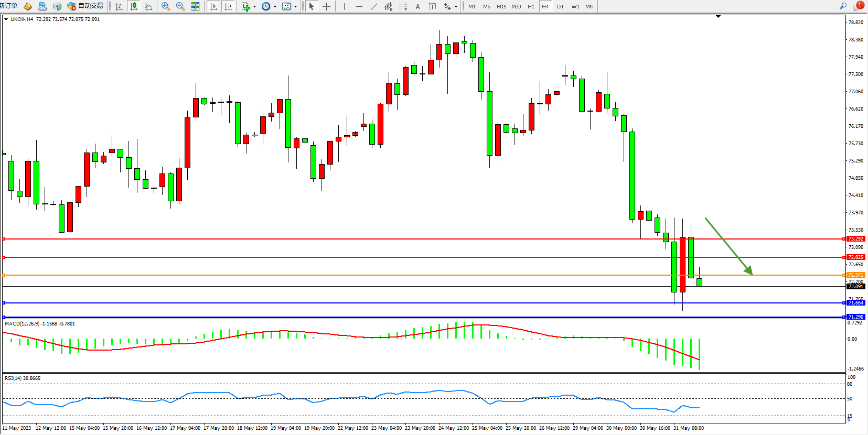Select the trendline drawing tool
Screen dimensions: 868x435
click(373, 6)
